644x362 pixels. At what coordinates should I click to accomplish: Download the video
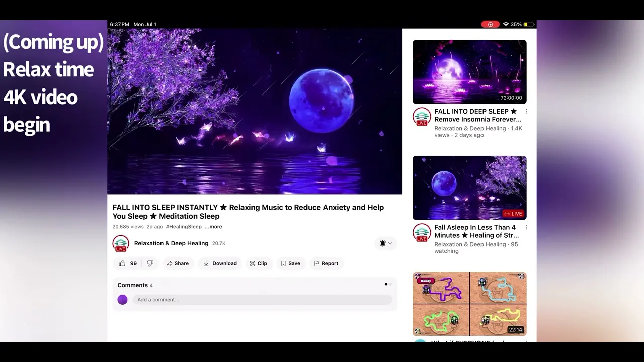tap(220, 263)
